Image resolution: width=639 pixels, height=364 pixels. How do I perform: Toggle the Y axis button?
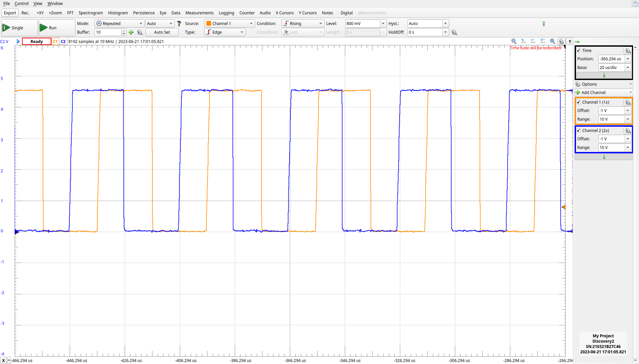[x=570, y=41]
